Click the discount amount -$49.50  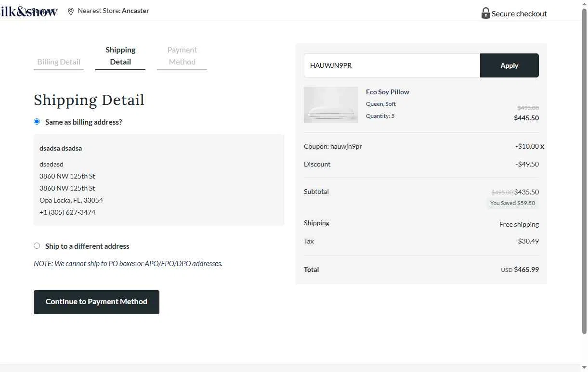coord(527,164)
